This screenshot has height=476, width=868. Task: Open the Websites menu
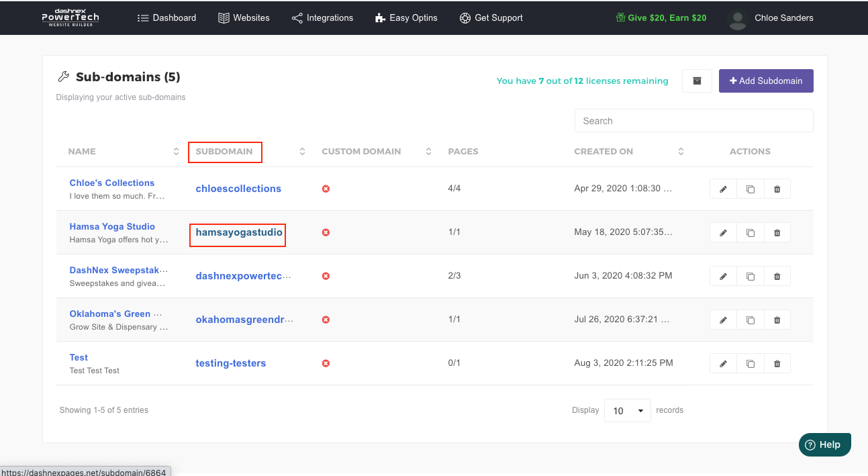coord(244,18)
